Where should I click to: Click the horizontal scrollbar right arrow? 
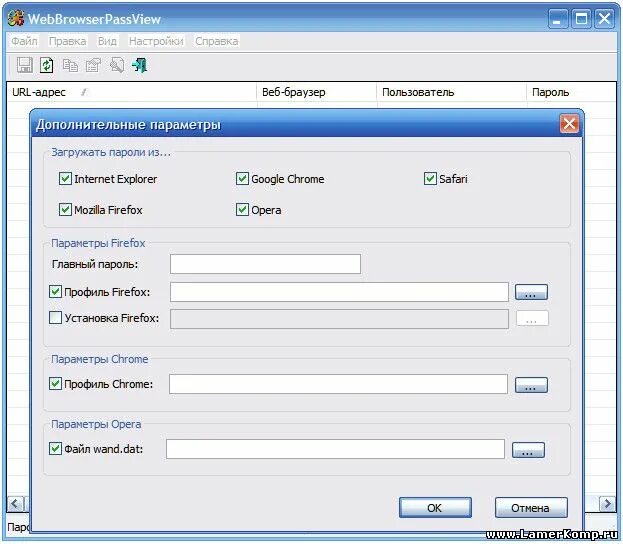(x=607, y=504)
